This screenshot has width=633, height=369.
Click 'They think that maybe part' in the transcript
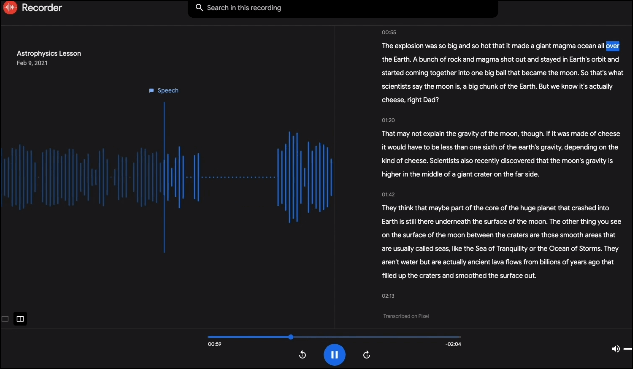422,208
